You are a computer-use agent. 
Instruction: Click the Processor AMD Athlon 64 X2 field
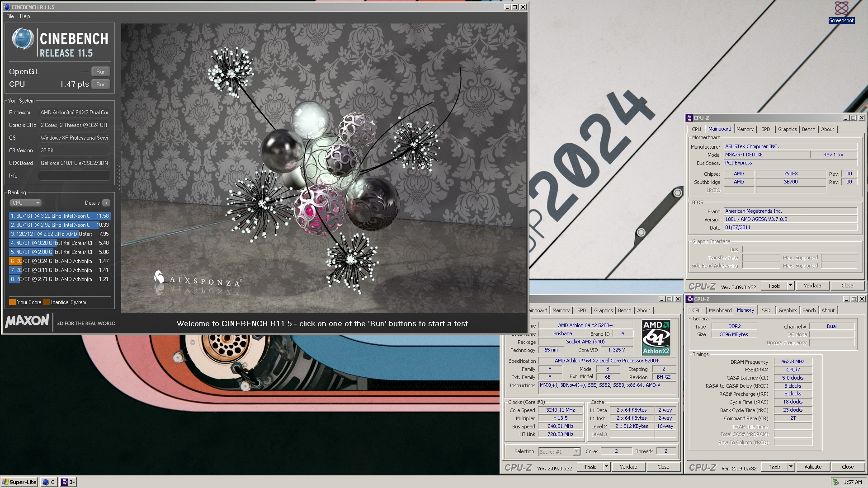click(x=74, y=113)
